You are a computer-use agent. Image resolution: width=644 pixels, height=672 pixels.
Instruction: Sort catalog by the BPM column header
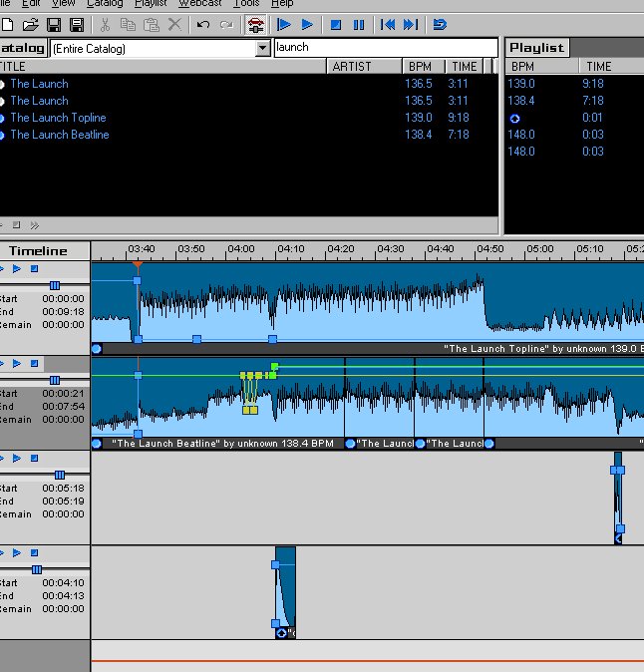(424, 67)
